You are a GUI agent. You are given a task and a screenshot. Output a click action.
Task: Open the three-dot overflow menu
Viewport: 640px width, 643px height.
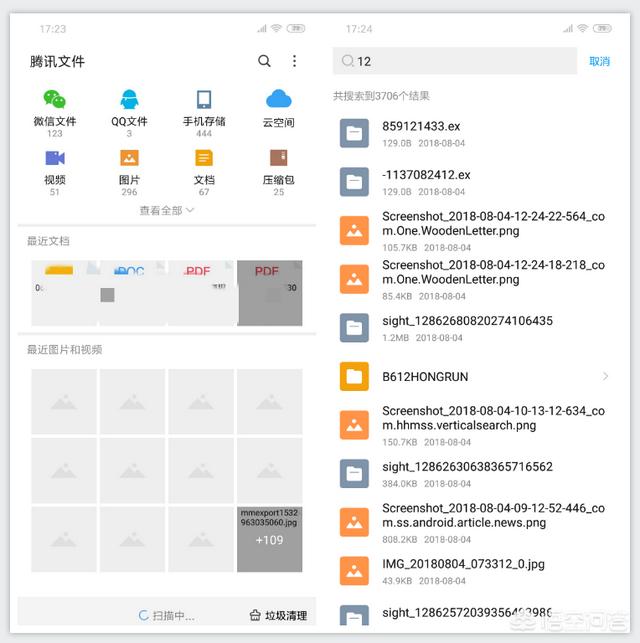[294, 61]
